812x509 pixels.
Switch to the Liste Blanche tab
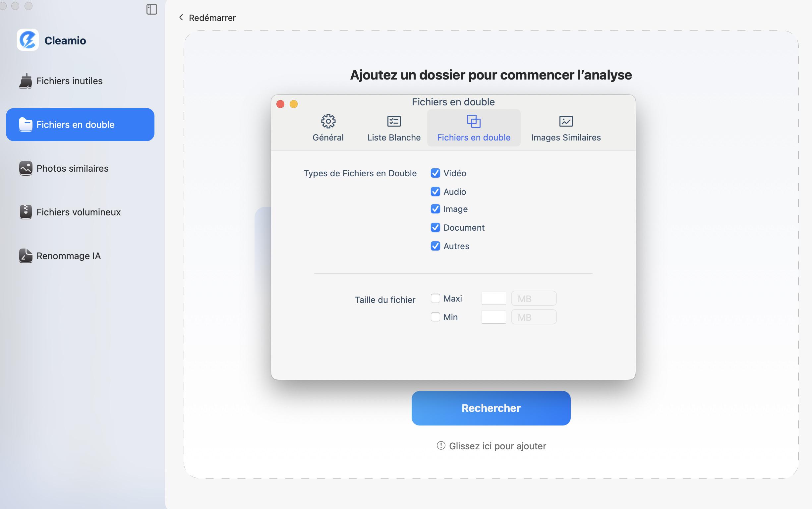(393, 128)
